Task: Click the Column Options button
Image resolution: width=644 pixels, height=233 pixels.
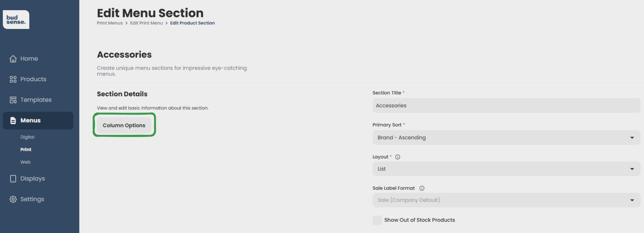Action: 124,125
